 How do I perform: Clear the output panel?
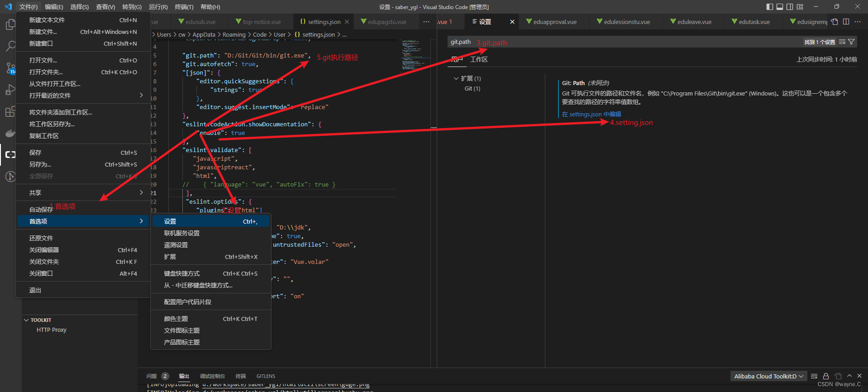click(x=814, y=376)
